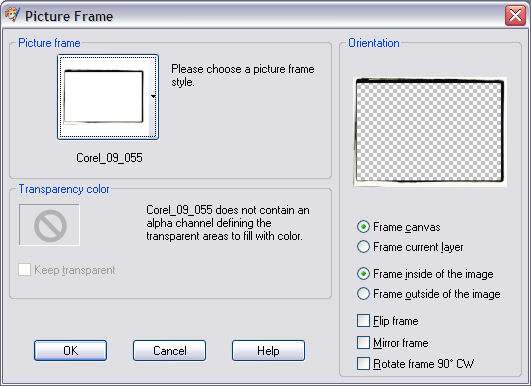This screenshot has width=531, height=386.
Task: Click the orientation frame preview image
Action: pyautogui.click(x=429, y=131)
